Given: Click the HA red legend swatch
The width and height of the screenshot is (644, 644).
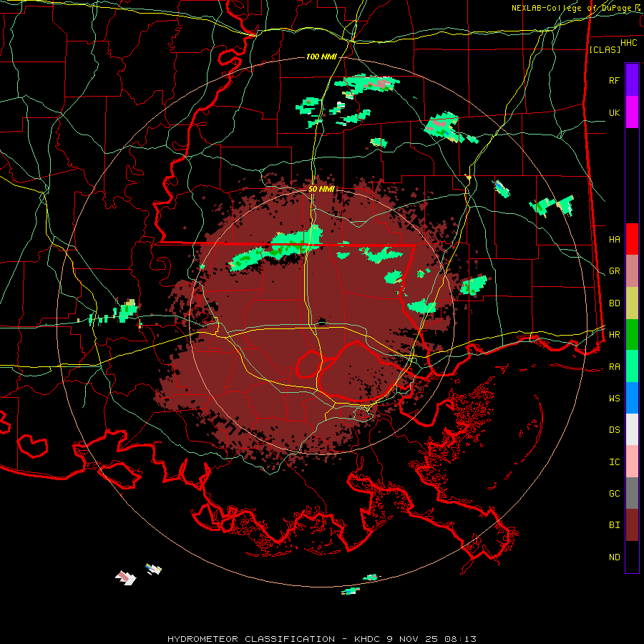Looking at the screenshot, I should click(632, 239).
